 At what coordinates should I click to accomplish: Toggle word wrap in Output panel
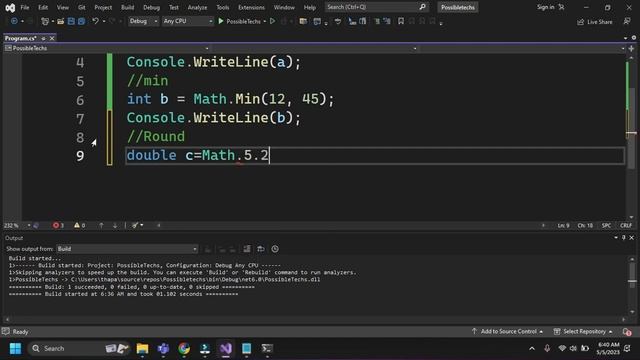[x=261, y=249]
